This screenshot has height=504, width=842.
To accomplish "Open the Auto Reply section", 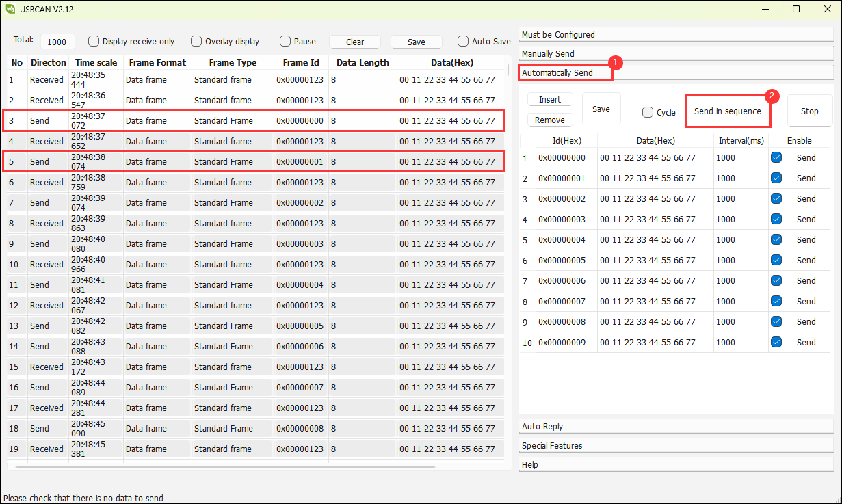I will pyautogui.click(x=676, y=426).
